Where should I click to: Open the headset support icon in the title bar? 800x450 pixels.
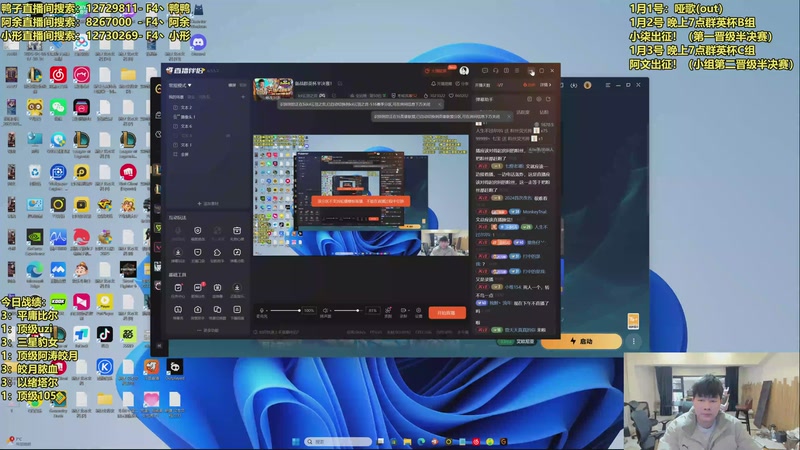point(495,70)
